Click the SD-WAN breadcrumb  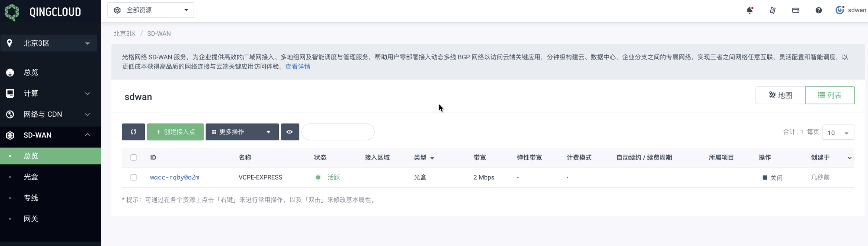click(159, 34)
